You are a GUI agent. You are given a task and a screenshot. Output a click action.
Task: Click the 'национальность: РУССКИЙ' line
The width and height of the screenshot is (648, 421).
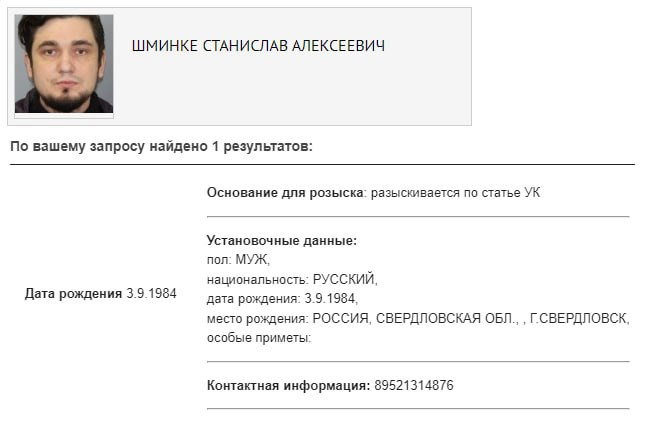(292, 279)
